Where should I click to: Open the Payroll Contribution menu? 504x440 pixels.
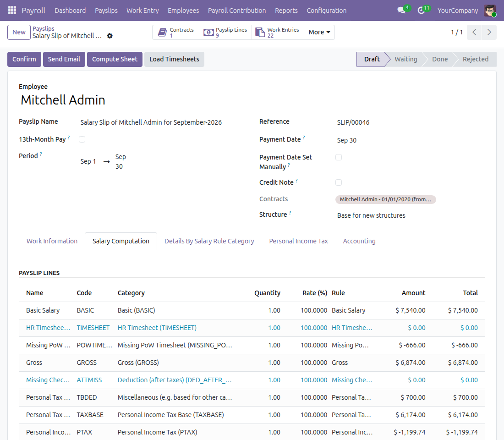pyautogui.click(x=237, y=10)
